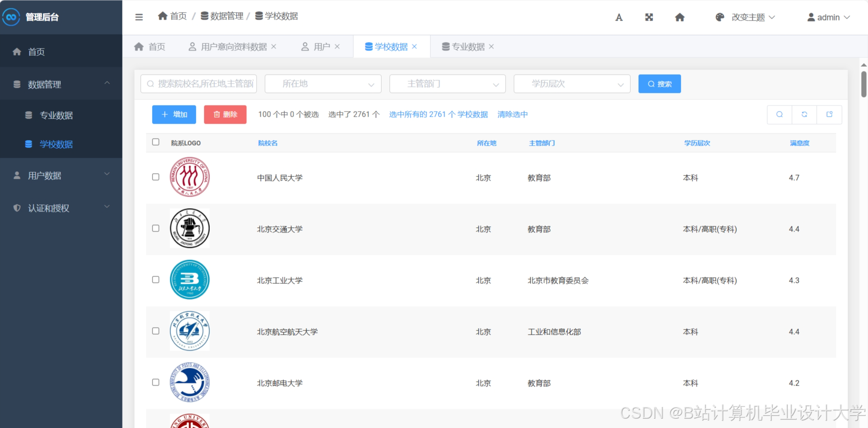
Task: Click the font size icon in top bar
Action: [619, 17]
